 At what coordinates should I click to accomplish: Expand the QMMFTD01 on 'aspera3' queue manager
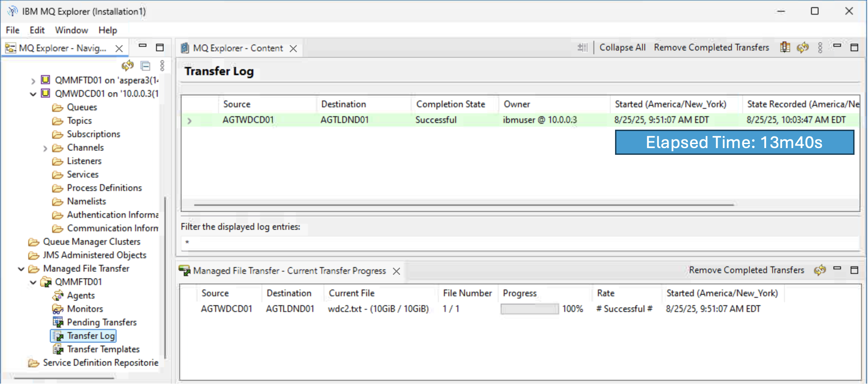33,81
